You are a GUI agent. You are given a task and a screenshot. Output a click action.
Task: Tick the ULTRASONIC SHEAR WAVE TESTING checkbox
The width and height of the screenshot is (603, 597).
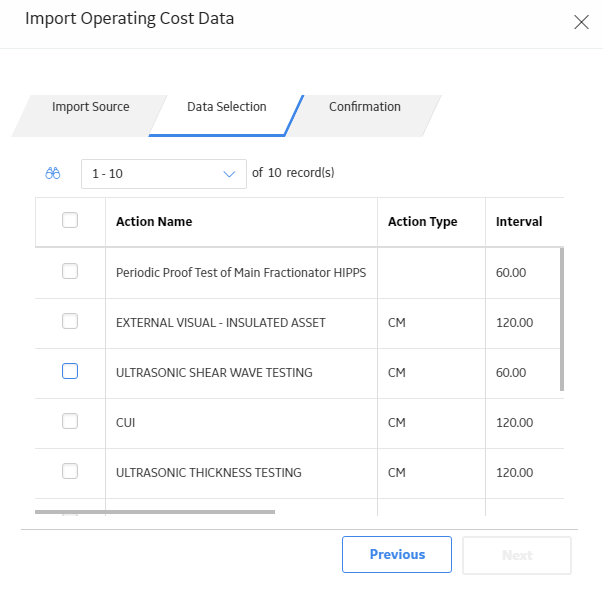click(70, 371)
